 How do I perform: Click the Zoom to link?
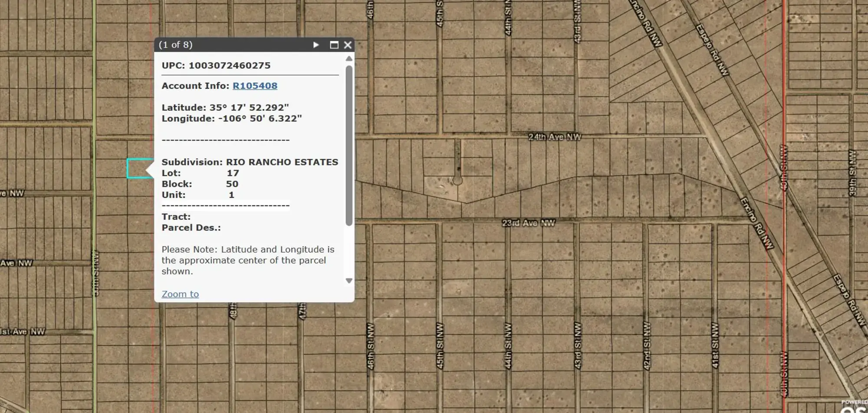180,294
